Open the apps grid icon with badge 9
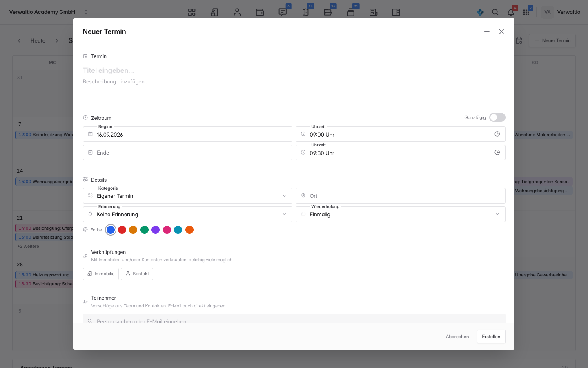Viewport: 588px width, 368px height. tap(526, 12)
